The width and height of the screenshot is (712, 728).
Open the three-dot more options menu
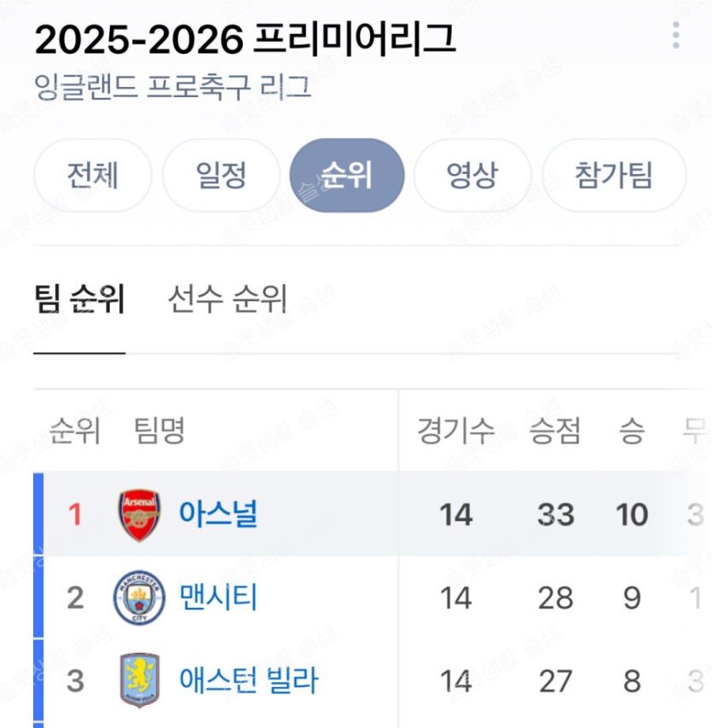(675, 36)
